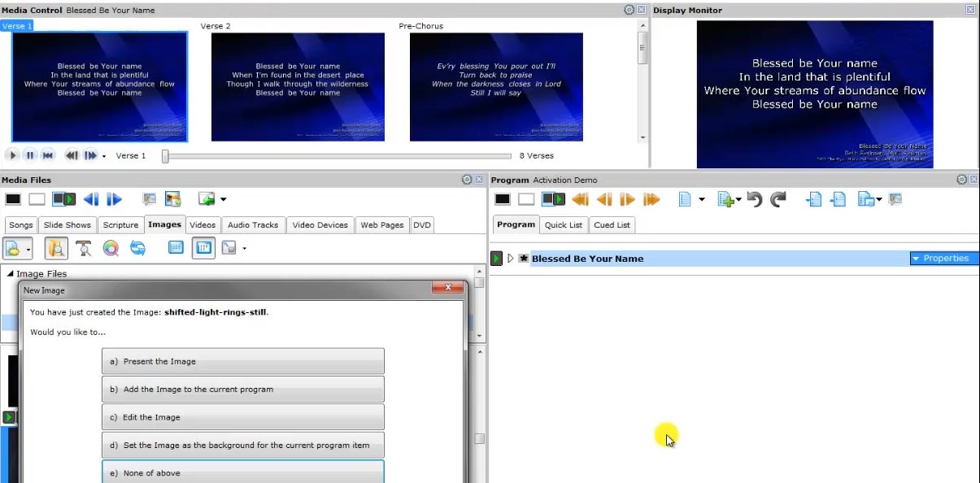Toggle the live display button in Program toolbar
The width and height of the screenshot is (980, 483).
[553, 199]
